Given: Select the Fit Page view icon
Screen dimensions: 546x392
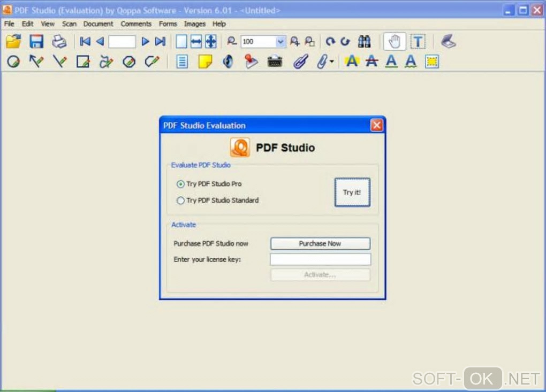Looking at the screenshot, I should 211,42.
